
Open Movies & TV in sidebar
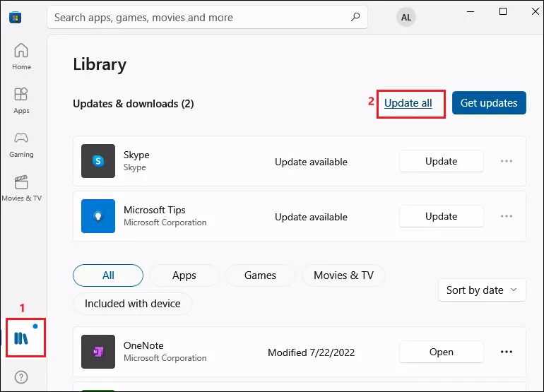(21, 189)
